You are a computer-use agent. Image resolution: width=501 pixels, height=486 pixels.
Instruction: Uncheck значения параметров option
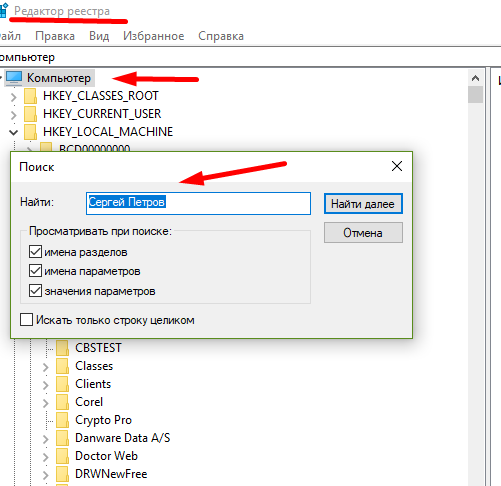click(x=35, y=291)
